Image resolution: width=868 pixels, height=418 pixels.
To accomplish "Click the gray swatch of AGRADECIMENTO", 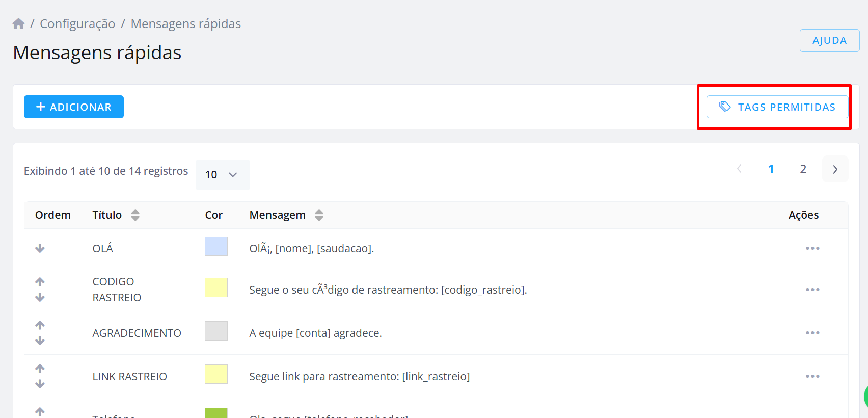I will (x=216, y=331).
